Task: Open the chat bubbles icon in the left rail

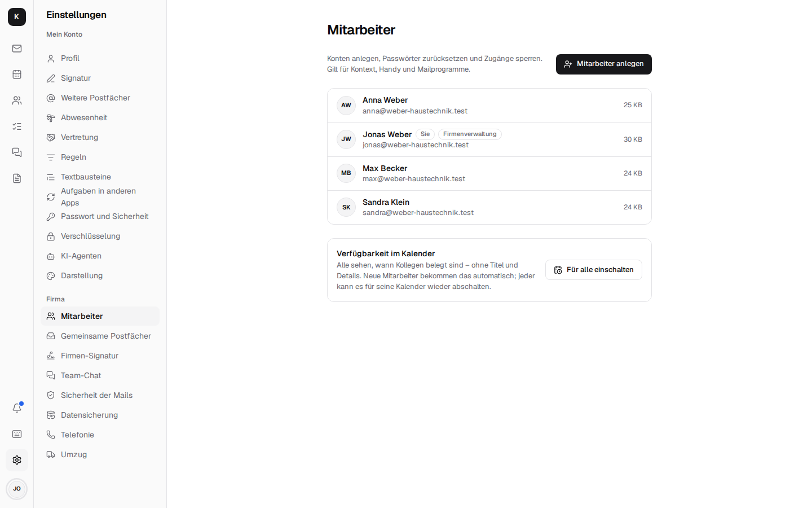Action: coord(17,152)
